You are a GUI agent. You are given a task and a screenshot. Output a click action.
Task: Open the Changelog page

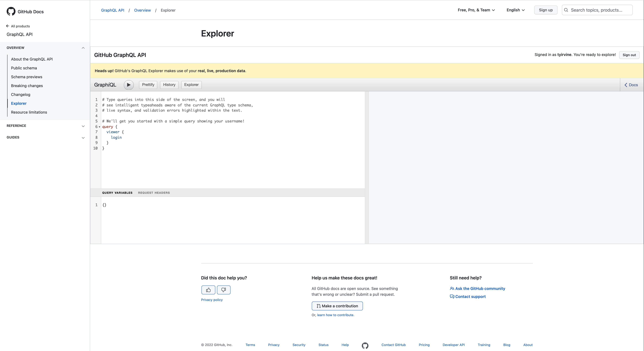click(x=20, y=95)
